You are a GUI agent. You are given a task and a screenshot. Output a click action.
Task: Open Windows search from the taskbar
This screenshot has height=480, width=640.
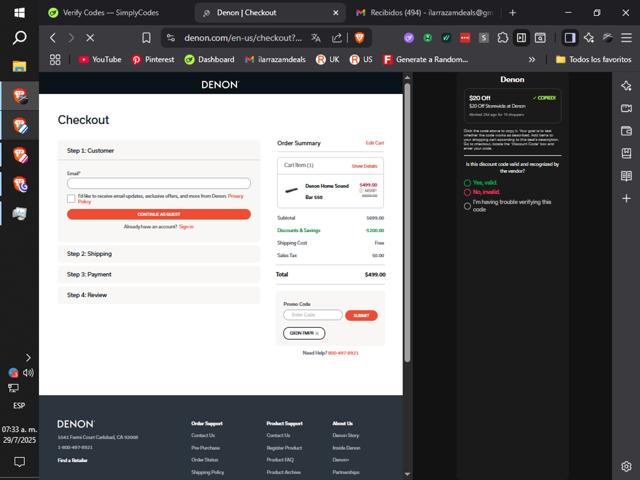[x=19, y=38]
